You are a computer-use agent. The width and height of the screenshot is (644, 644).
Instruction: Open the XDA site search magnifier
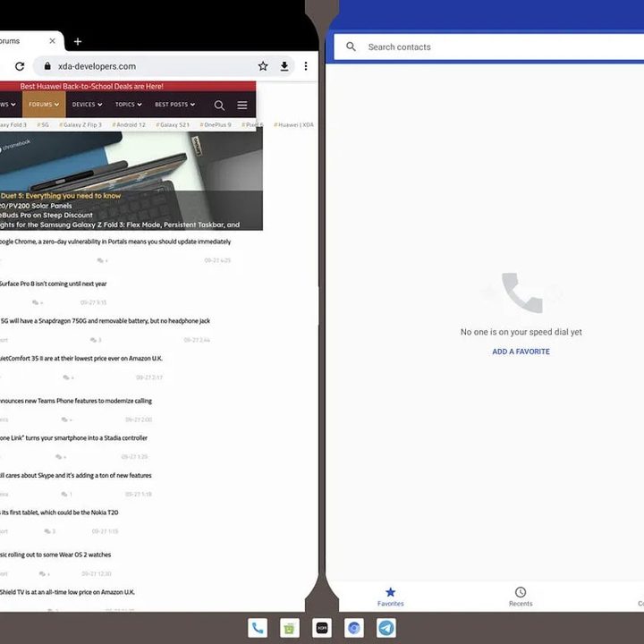pos(219,106)
